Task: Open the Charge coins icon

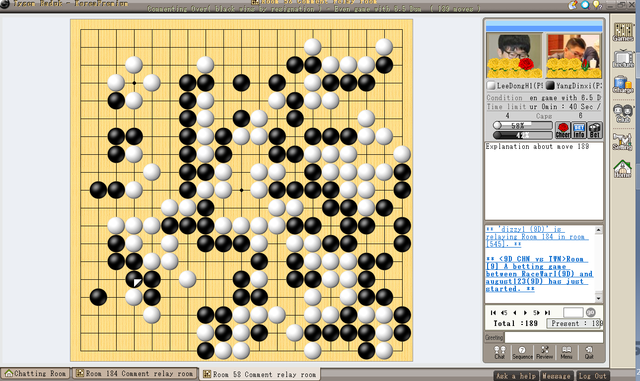Action: [623, 85]
